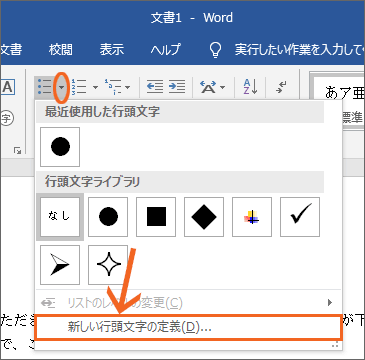Open the font group dialog launcher
The height and width of the screenshot is (360, 365).
[x=17, y=151]
